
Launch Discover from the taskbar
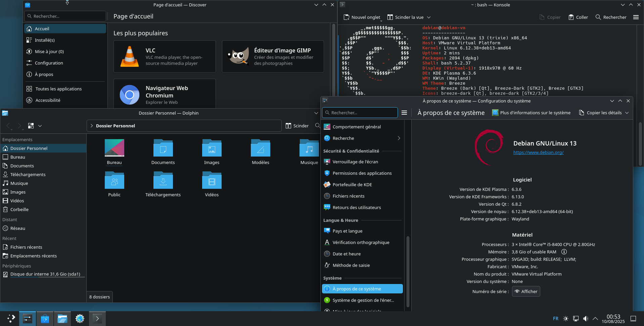tap(45, 319)
